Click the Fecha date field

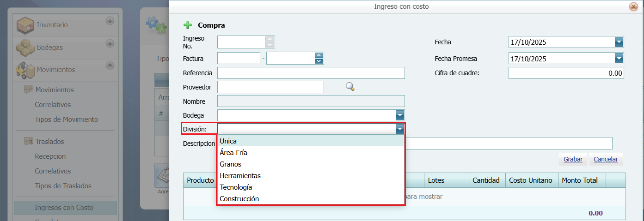click(562, 42)
